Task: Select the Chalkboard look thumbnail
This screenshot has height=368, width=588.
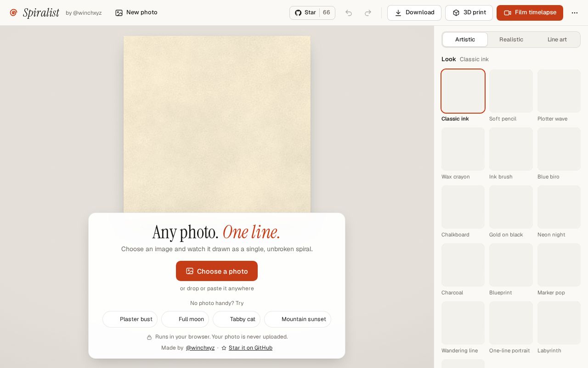Action: (463, 207)
